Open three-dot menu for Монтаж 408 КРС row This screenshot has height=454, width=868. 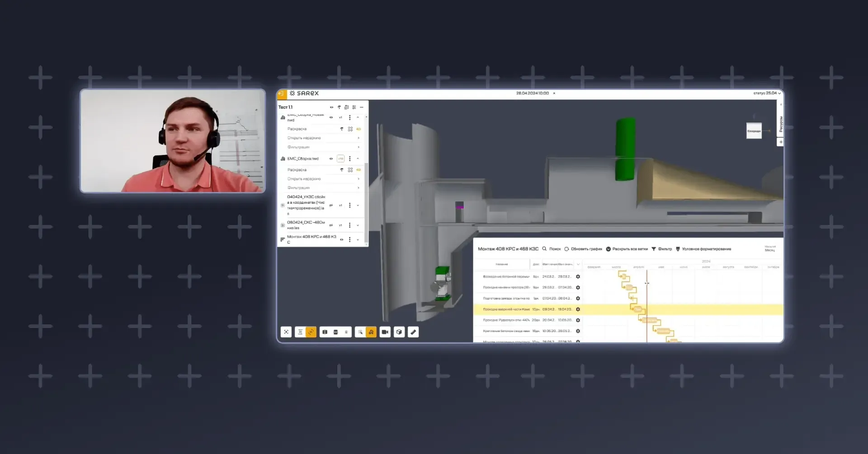[349, 239]
